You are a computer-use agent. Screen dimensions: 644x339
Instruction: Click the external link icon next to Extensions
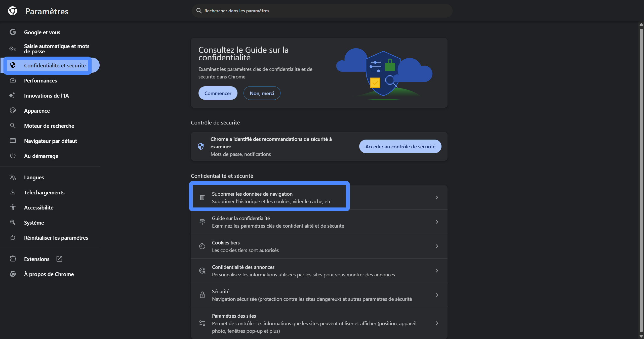tap(59, 259)
